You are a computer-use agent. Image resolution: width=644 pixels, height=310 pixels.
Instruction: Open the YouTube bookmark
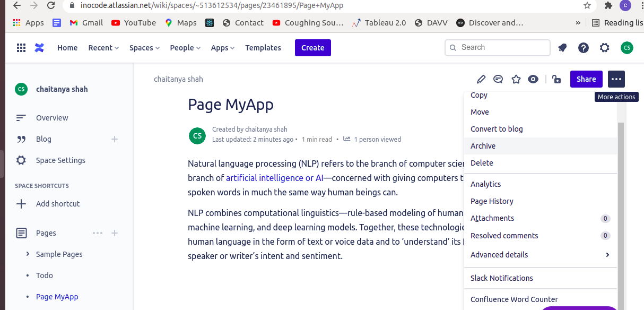[134, 23]
